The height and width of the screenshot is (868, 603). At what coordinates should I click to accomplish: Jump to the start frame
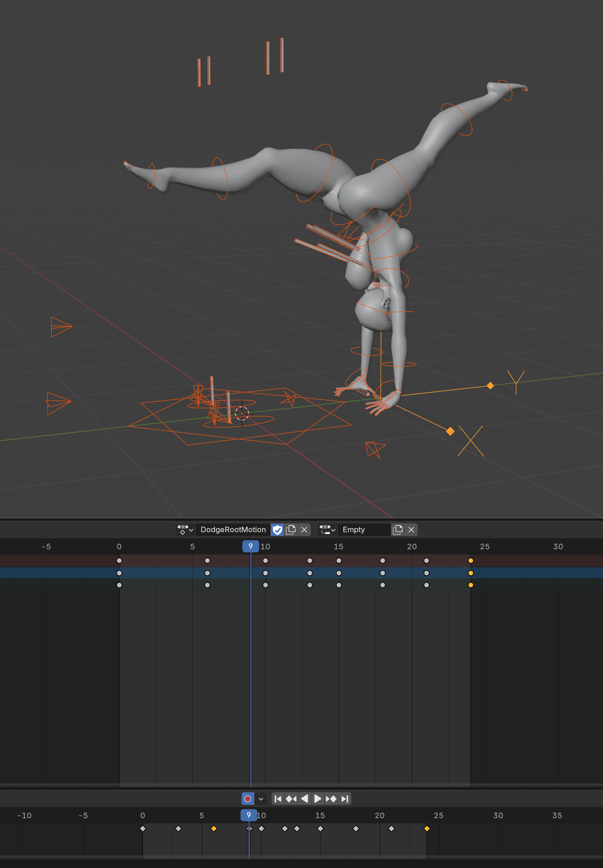click(278, 799)
